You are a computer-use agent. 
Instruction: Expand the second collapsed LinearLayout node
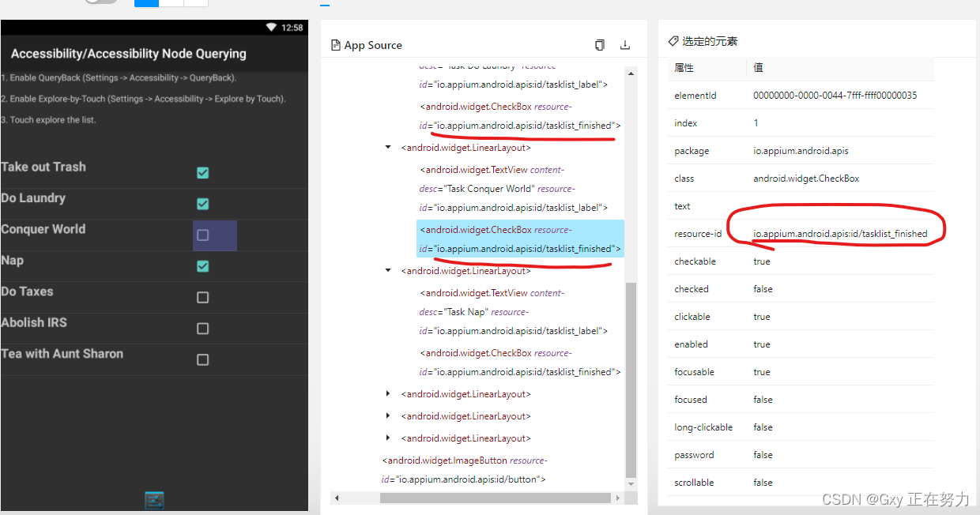pos(387,415)
